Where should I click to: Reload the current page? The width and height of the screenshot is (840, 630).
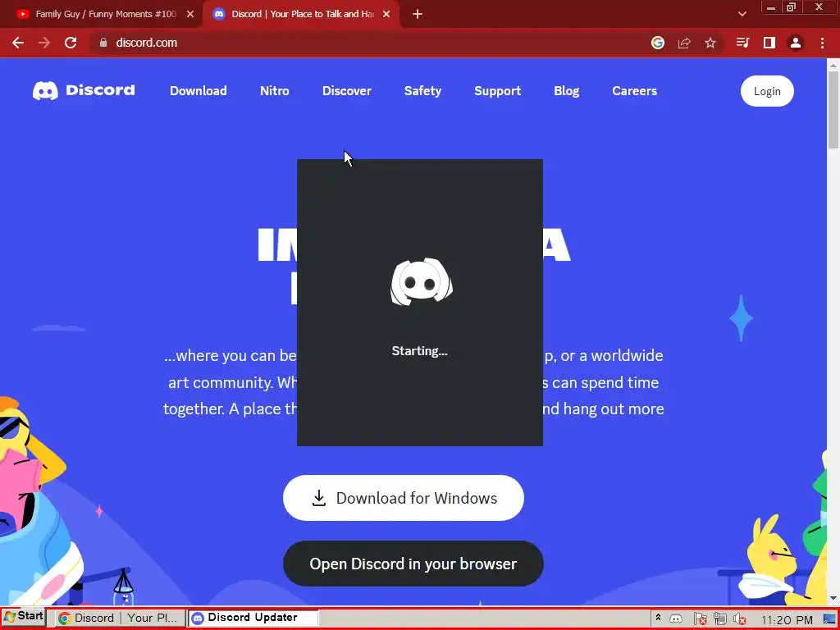tap(71, 43)
